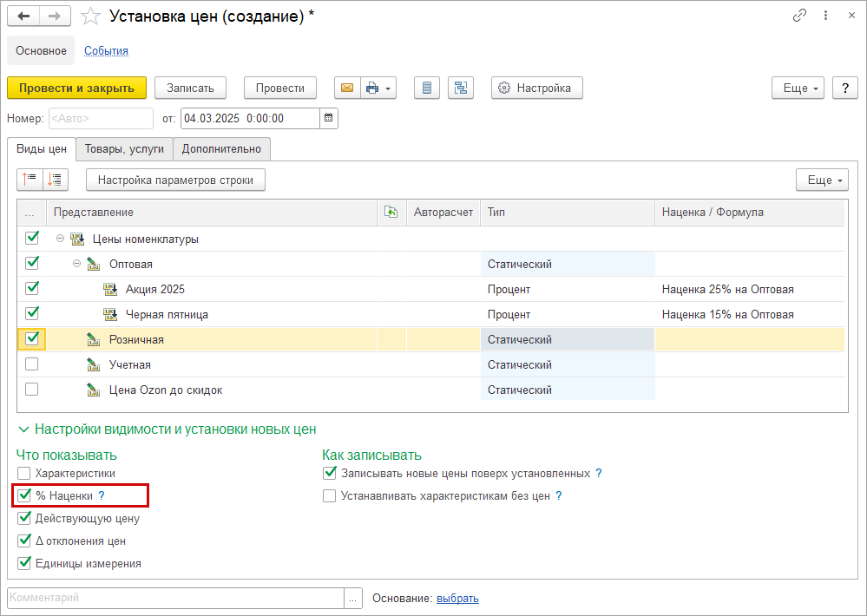
Task: Collapse the Оптовая tree node
Action: 77,264
